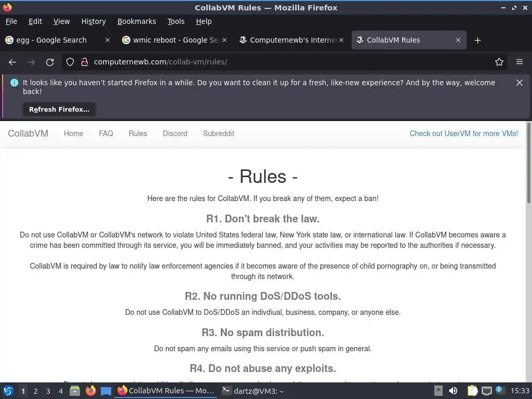532x399 pixels.
Task: Open the clipboard manager tray icon
Action: pos(472,391)
